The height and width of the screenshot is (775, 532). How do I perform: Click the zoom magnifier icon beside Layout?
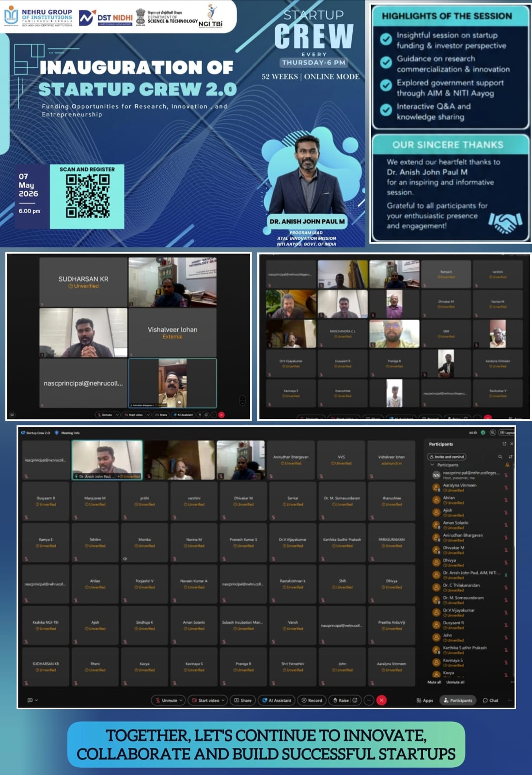click(x=493, y=433)
